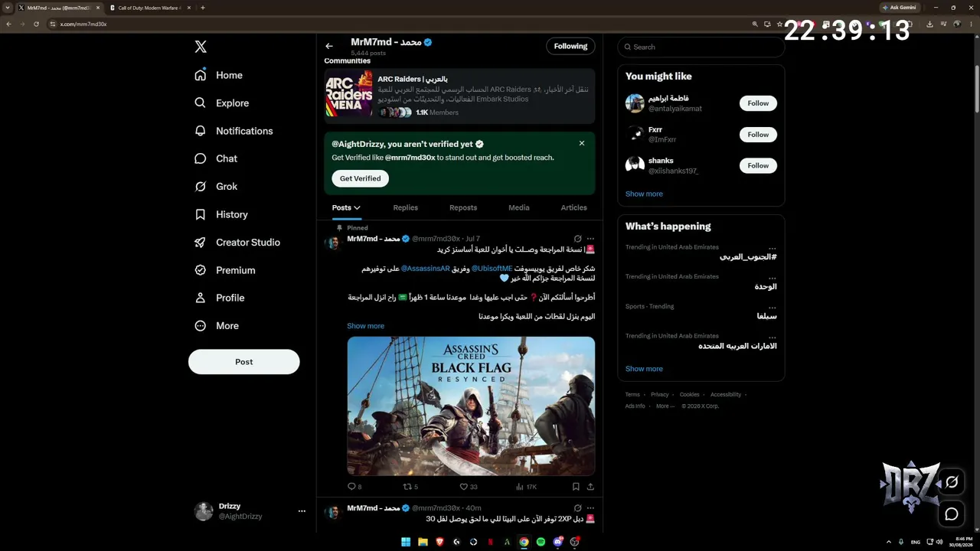Viewport: 980px width, 551px height.
Task: Click the Chrome back arrow
Action: 8,24
